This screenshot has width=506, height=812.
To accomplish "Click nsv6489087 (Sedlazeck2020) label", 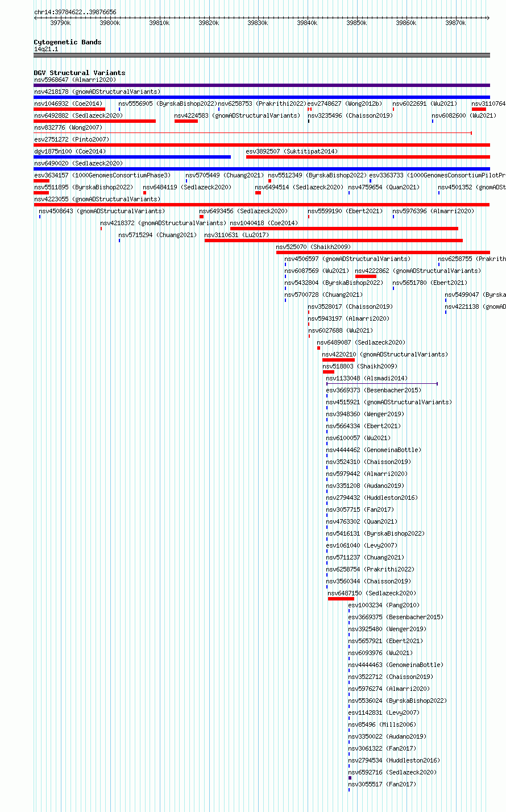I will pos(361,342).
